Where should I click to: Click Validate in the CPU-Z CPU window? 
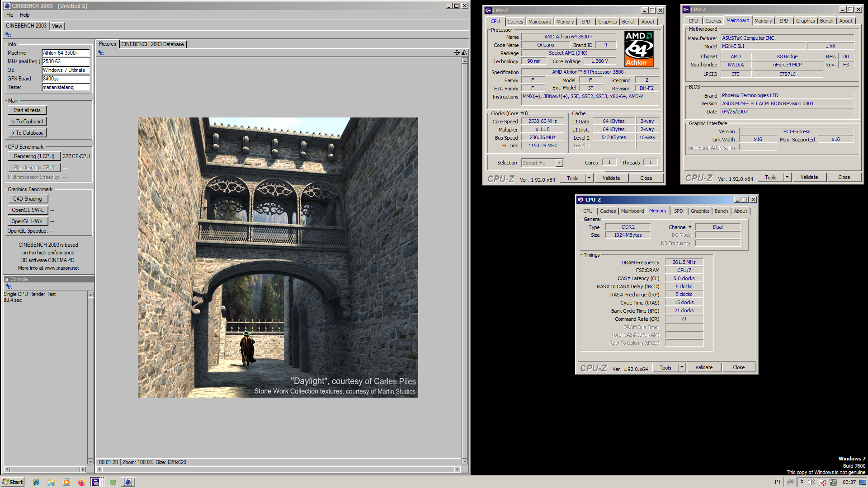(611, 178)
